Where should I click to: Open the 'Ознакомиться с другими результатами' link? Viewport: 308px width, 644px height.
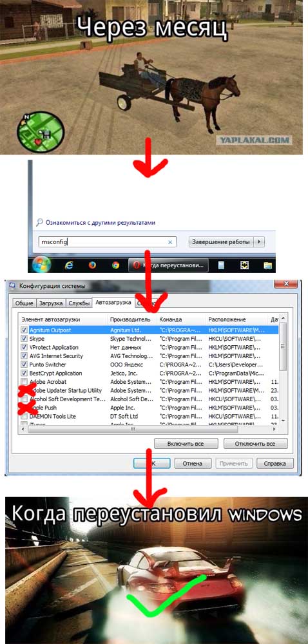(x=101, y=222)
